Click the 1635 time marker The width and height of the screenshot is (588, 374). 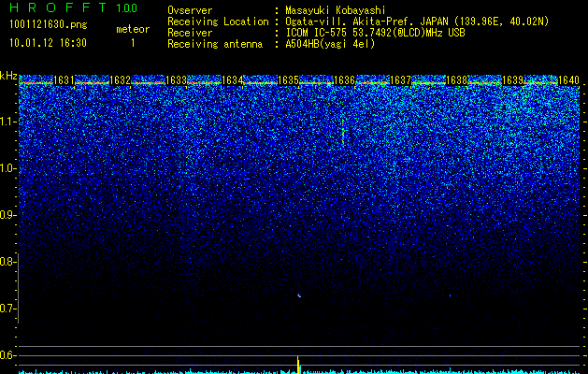click(x=288, y=80)
